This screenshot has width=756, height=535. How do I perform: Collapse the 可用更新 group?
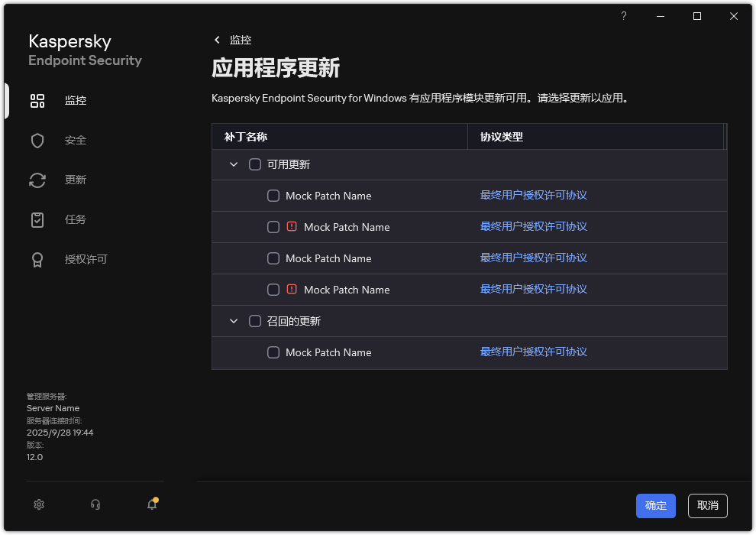[x=233, y=164]
